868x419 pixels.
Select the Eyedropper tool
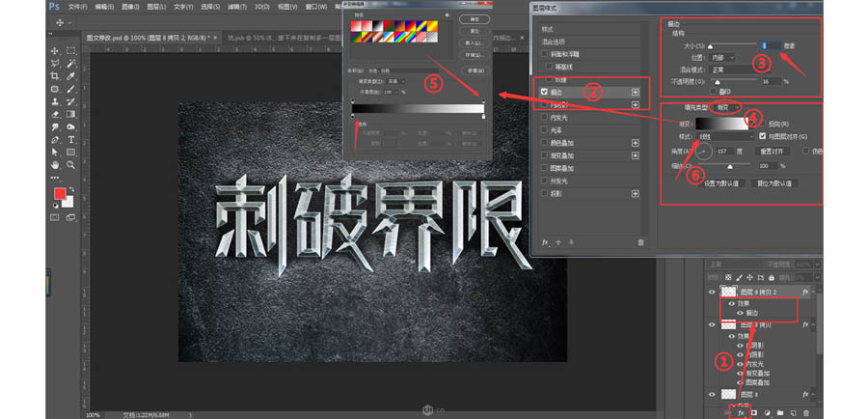click(x=70, y=76)
